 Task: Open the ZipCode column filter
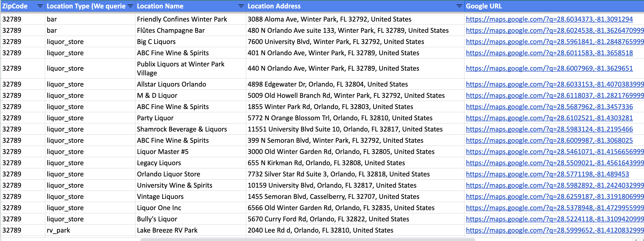40,6
